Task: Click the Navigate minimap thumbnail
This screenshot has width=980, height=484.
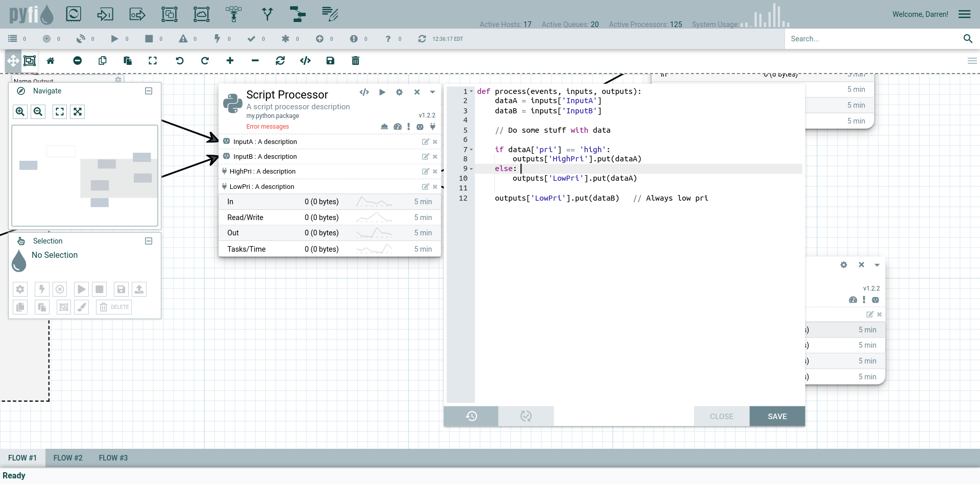Action: [85, 176]
